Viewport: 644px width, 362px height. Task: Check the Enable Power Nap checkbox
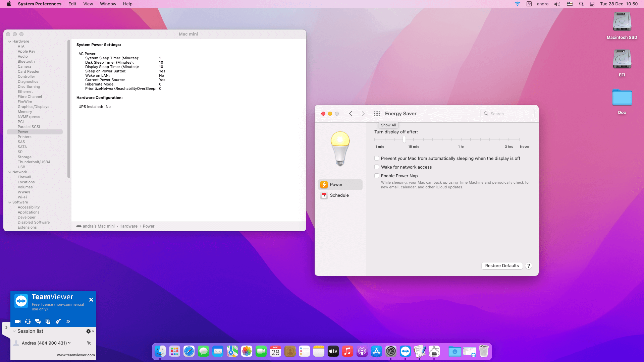click(x=377, y=176)
